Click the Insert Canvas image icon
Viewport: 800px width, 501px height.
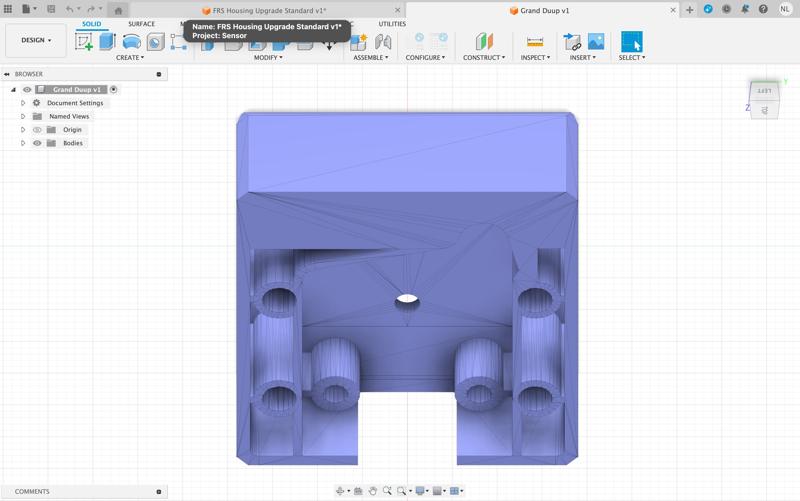click(x=596, y=42)
